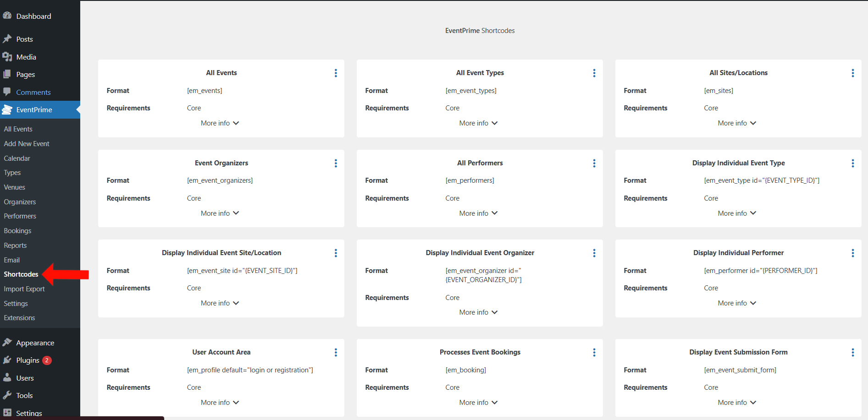Click the Comments bubble icon

pos(7,92)
